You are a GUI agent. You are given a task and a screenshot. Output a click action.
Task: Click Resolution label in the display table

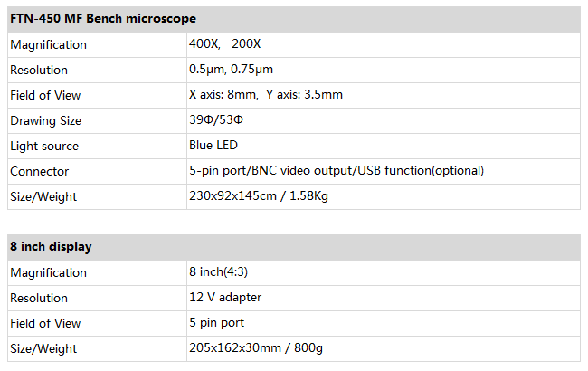[x=39, y=298]
